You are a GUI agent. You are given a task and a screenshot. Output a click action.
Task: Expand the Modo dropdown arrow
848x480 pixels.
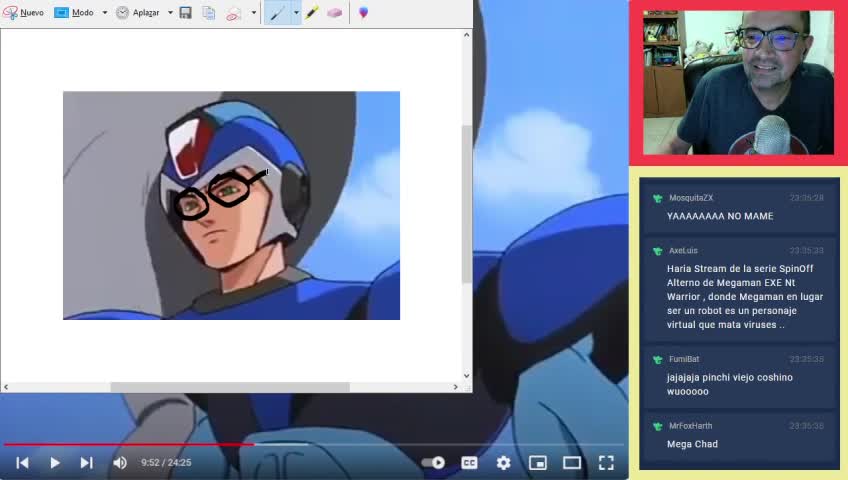point(105,12)
